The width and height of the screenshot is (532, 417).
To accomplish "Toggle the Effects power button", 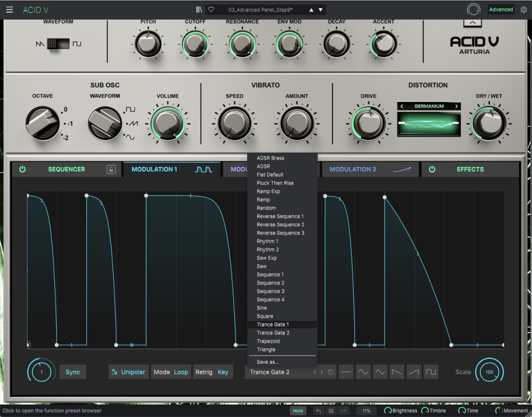I will coord(432,170).
